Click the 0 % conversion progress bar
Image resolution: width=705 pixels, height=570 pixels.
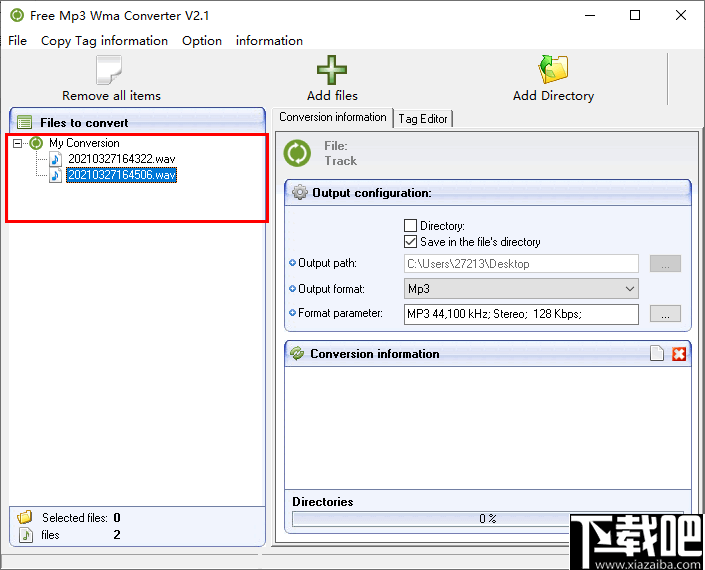[x=487, y=519]
